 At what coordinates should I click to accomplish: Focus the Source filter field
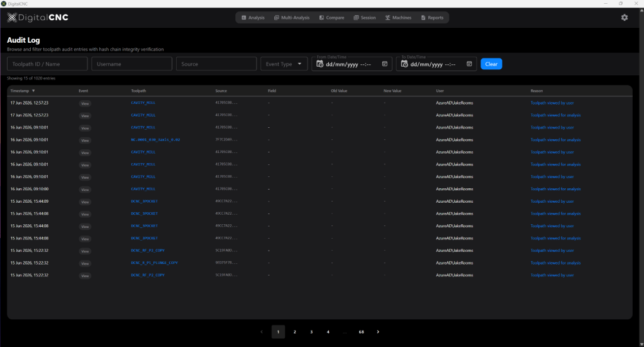[x=216, y=64]
